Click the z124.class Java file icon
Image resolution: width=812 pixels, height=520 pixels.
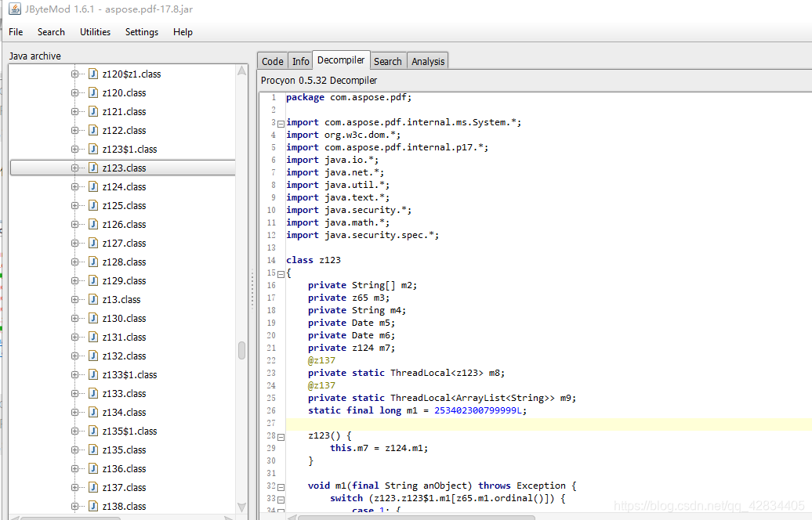pos(93,187)
